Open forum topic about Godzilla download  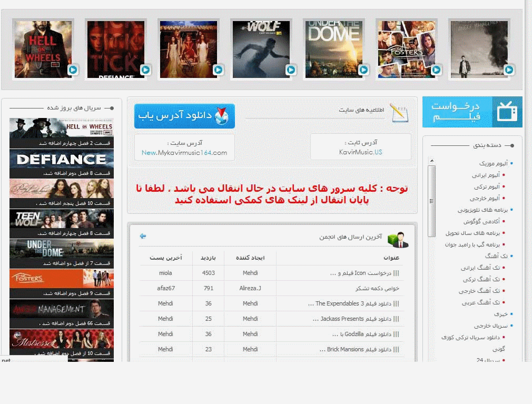pos(366,334)
